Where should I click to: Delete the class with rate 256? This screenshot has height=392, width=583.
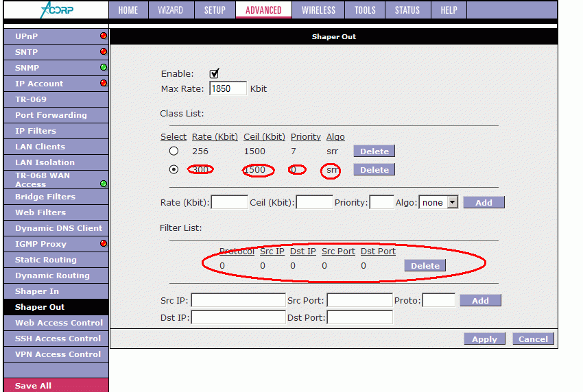tap(374, 151)
